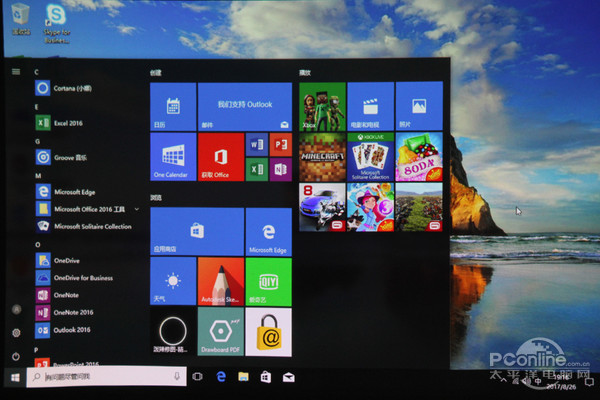Expand the Microsoft Office 2016 Tools folder

(90, 210)
